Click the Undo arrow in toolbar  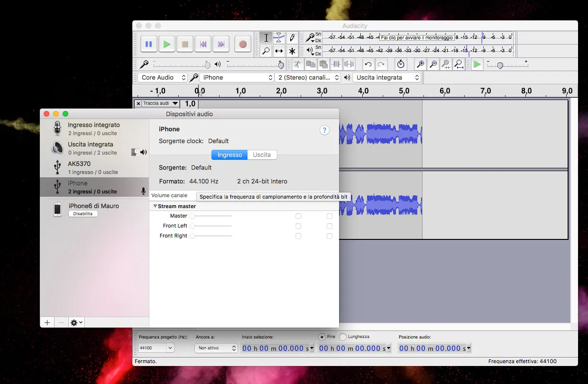pos(368,64)
